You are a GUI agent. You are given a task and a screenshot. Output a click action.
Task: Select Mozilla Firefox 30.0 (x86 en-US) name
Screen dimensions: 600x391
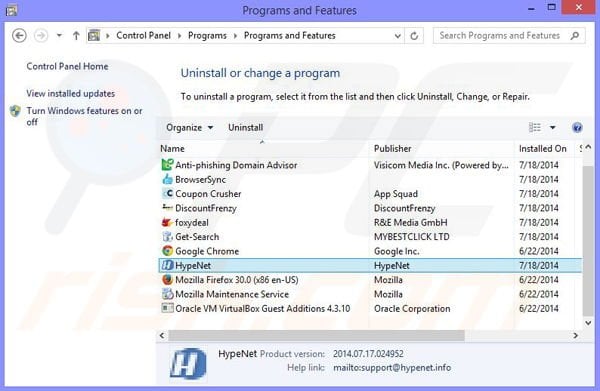[x=237, y=280]
